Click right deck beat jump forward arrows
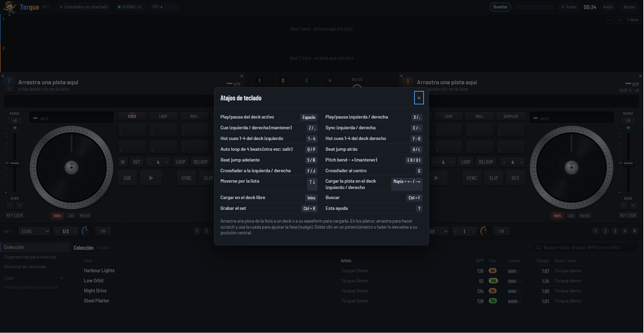644x333 pixels. point(522,162)
